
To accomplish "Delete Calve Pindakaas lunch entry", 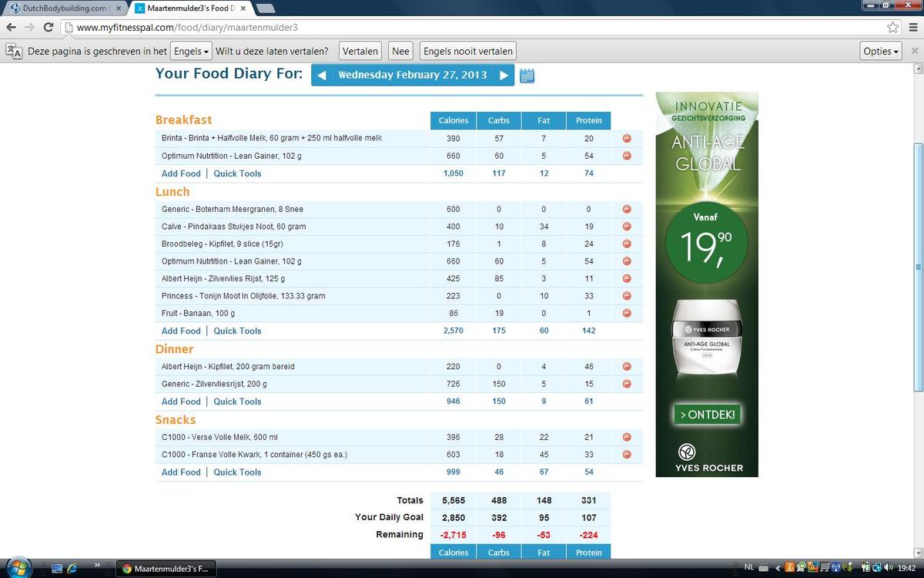I will tap(626, 227).
